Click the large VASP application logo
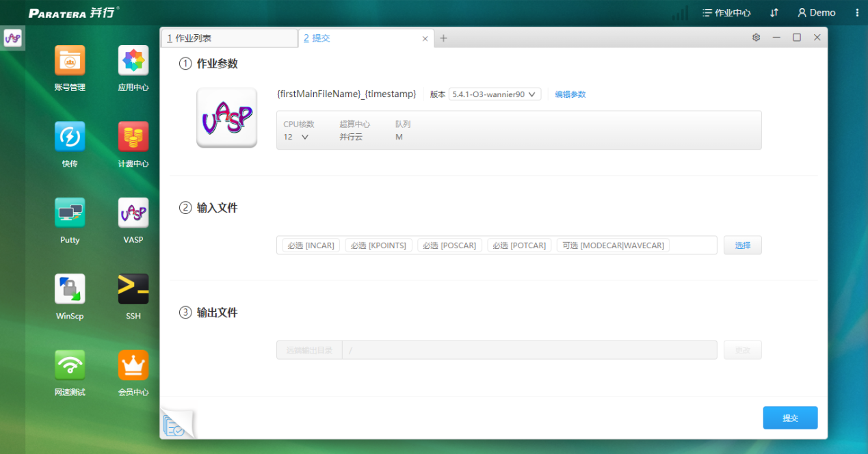Viewport: 868px width, 454px height. [226, 118]
